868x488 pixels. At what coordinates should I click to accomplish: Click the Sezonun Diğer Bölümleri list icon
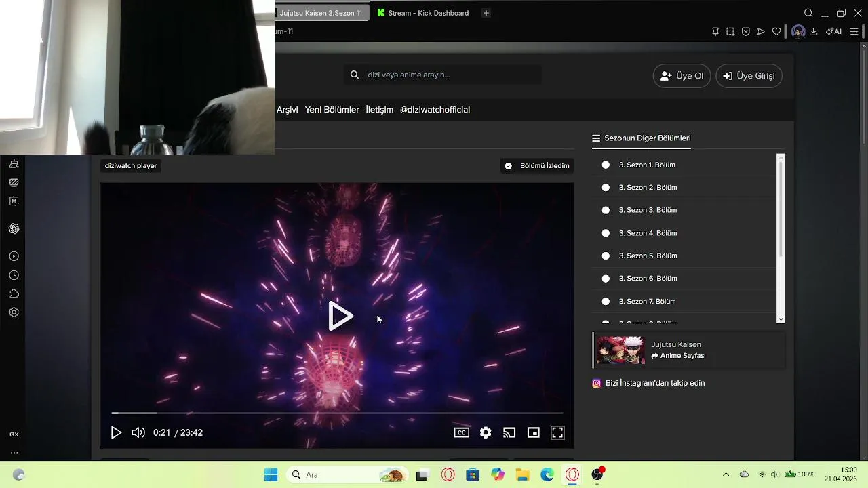596,138
